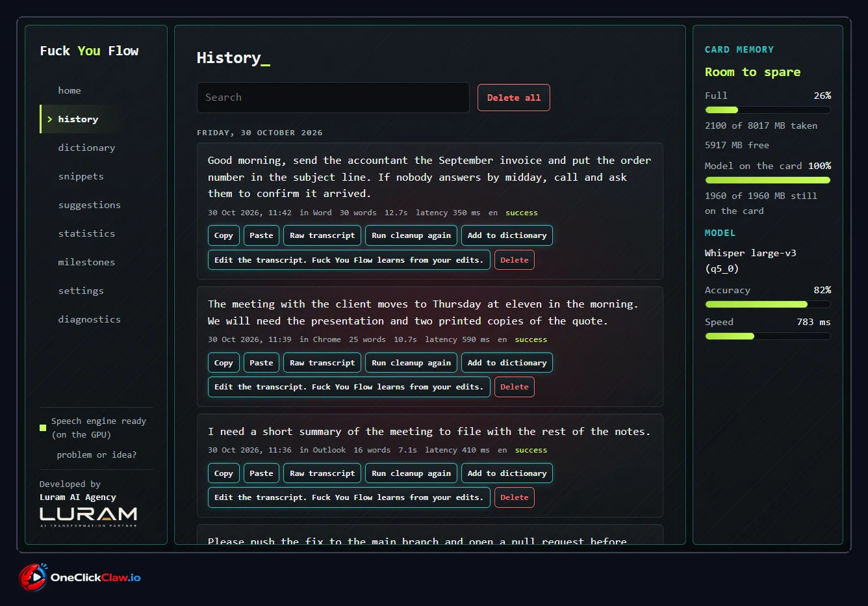This screenshot has width=868, height=606.
Task: Click the green speech engine status indicator
Action: pos(43,428)
